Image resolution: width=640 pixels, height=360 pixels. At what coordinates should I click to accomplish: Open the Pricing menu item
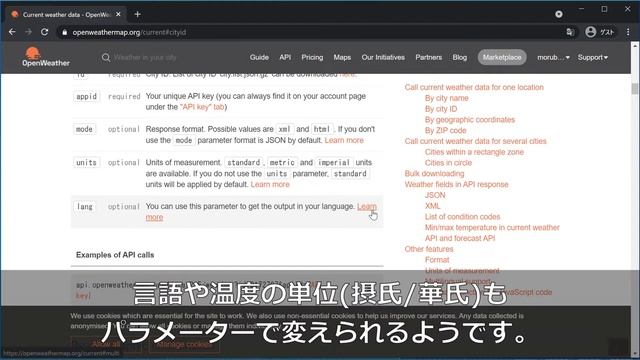pos(312,58)
